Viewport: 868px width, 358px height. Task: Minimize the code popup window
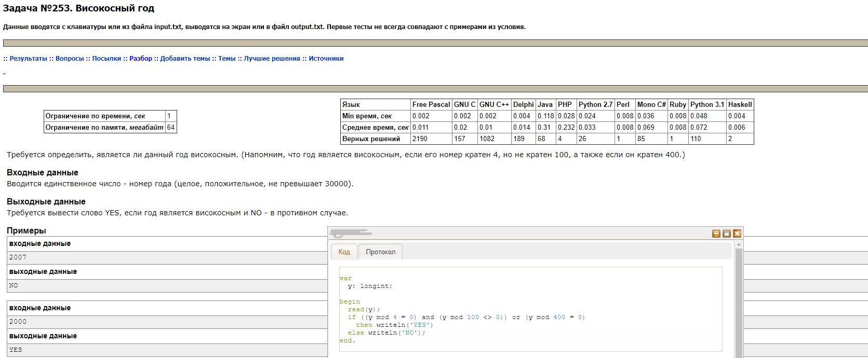pyautogui.click(x=716, y=233)
